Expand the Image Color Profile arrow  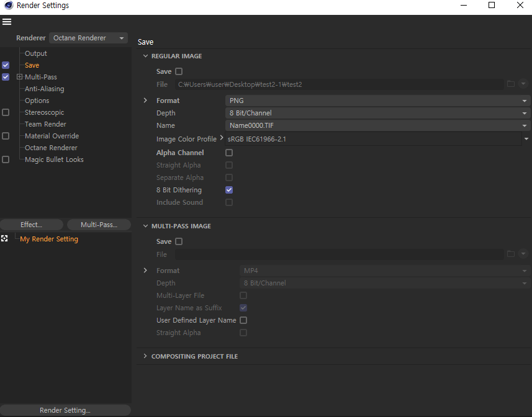(222, 138)
